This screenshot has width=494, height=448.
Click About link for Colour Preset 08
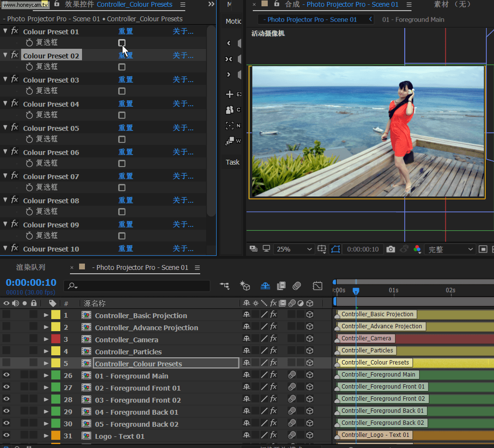pyautogui.click(x=183, y=200)
